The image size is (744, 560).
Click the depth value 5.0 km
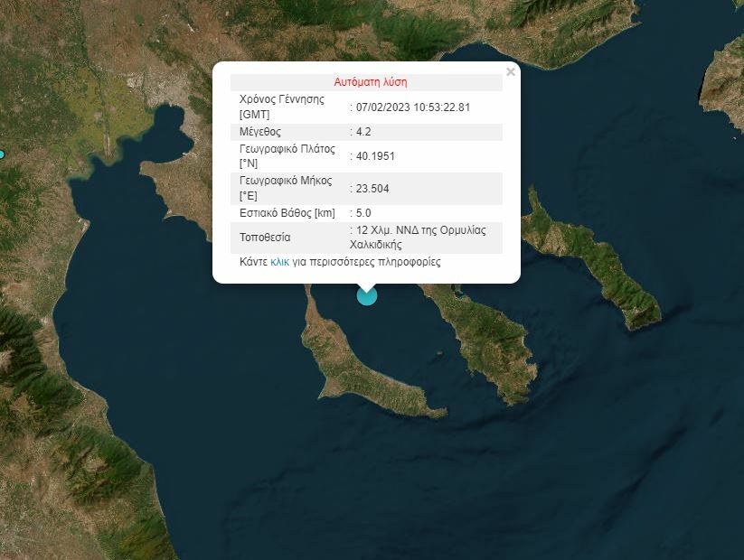(x=362, y=213)
